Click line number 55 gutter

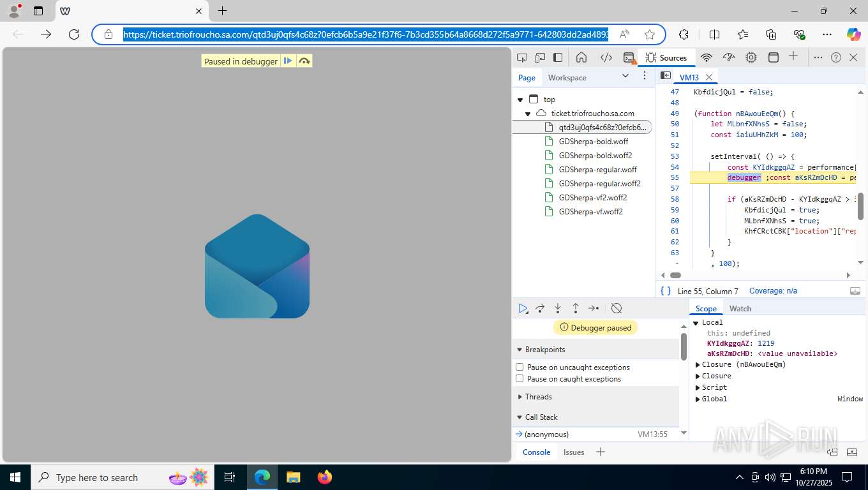tap(675, 177)
